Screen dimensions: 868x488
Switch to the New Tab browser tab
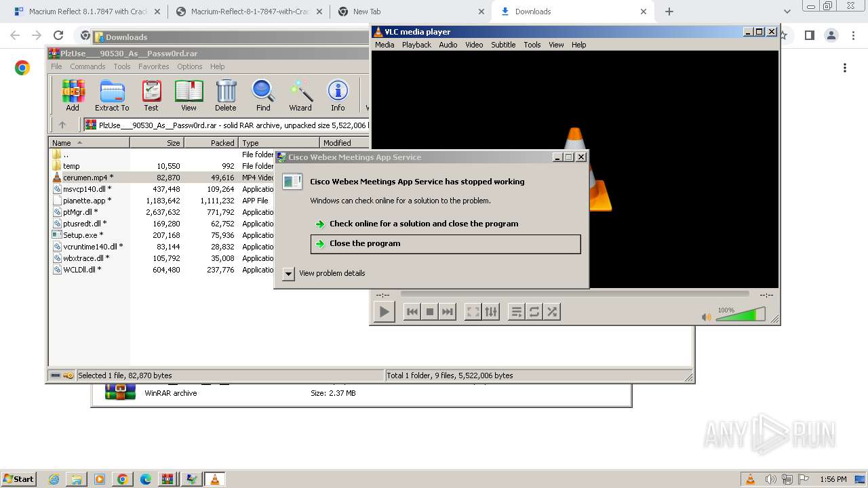click(x=411, y=12)
